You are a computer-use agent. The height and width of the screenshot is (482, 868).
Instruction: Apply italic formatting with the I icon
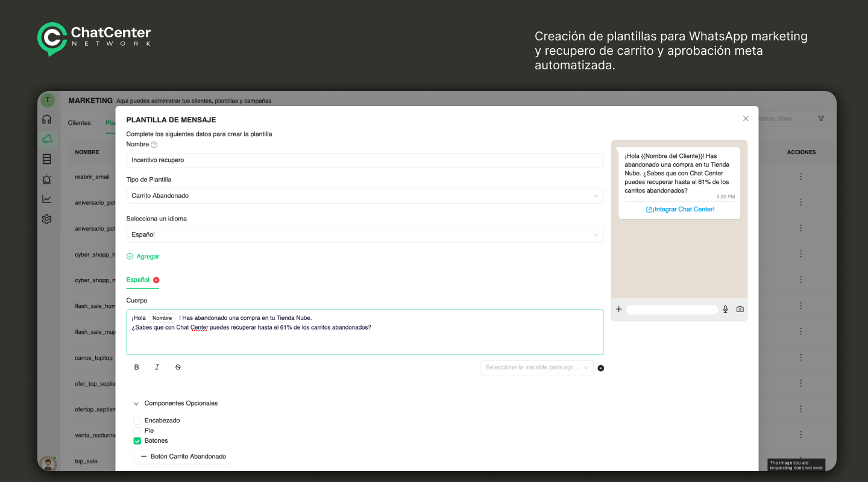[x=157, y=367]
